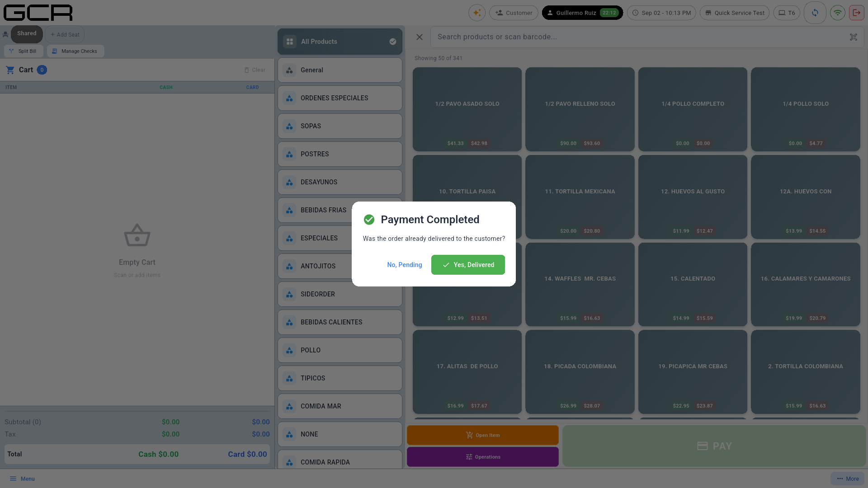Add 11. TORTILLA MEXICANA product
Screen dimensions: 868x488
[x=580, y=197]
